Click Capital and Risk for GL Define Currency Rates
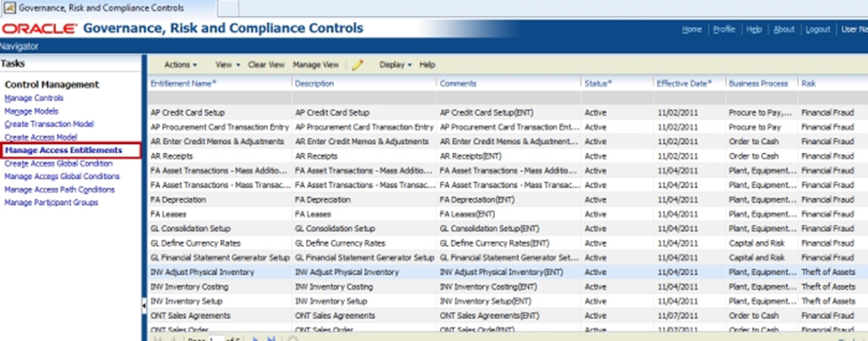This screenshot has width=868, height=341. pyautogui.click(x=757, y=243)
